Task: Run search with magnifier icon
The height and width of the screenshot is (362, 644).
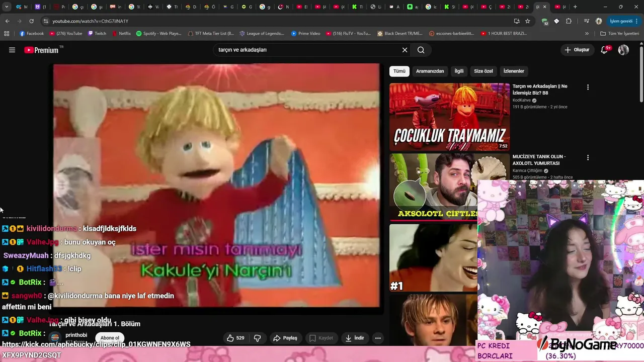Action: point(421,50)
